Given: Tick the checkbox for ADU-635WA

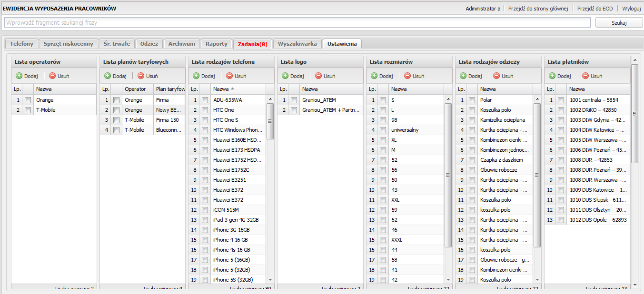Looking at the screenshot, I should pos(205,100).
